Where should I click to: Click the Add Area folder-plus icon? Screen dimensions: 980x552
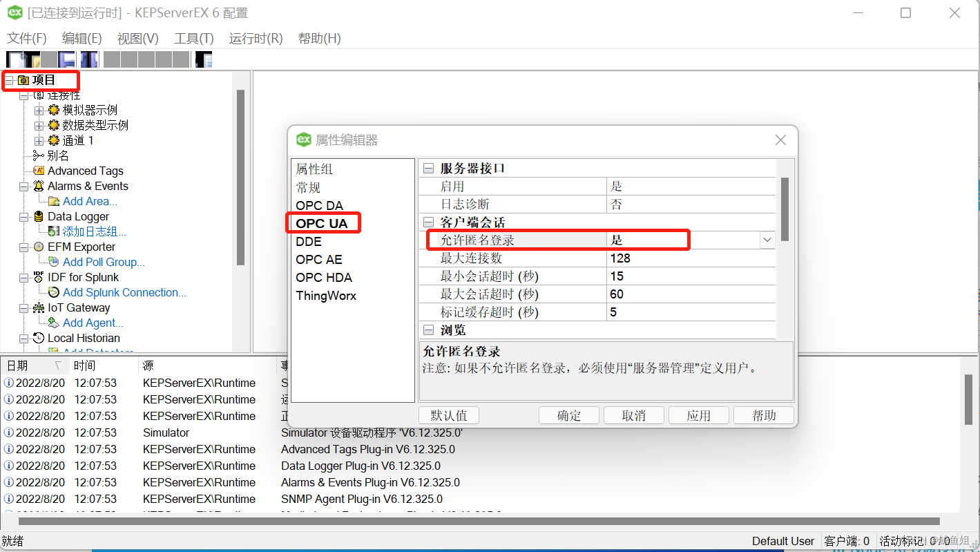[54, 202]
